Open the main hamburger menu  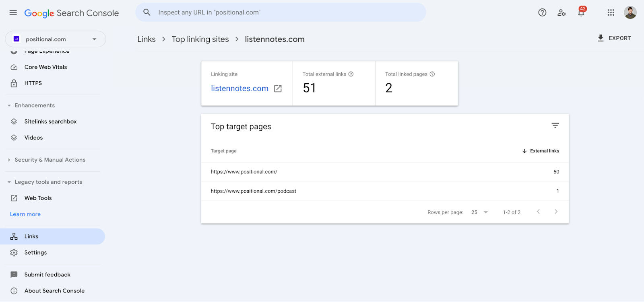13,12
